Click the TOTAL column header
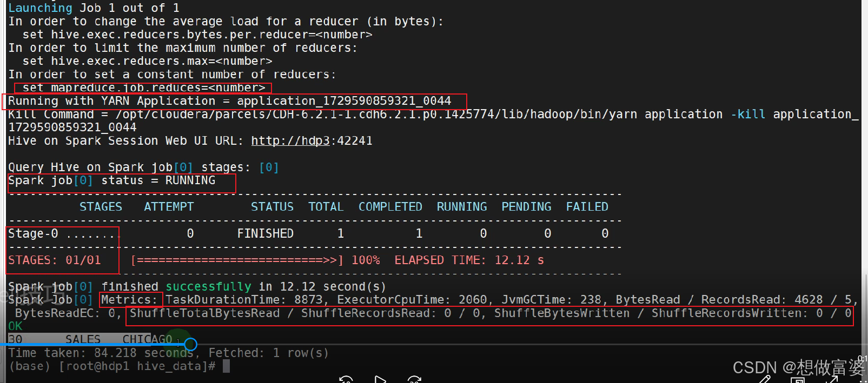The image size is (868, 383). coord(326,207)
